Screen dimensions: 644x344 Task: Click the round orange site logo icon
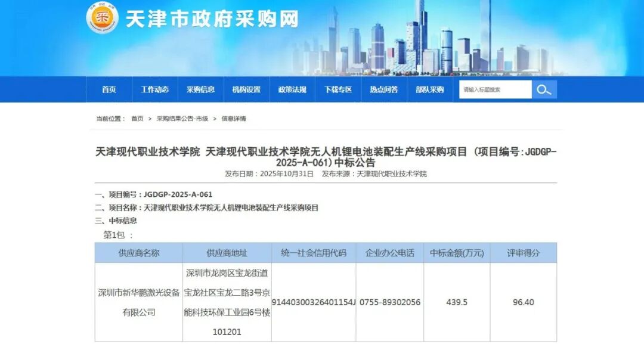(x=102, y=18)
